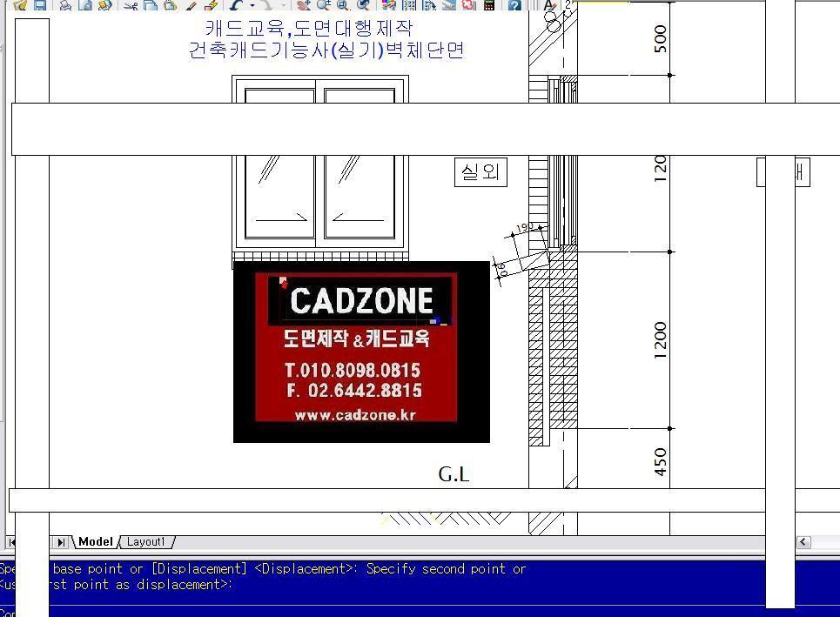Open the Tool Palettes window icon
Image resolution: width=840 pixels, height=617 pixels.
(x=428, y=5)
